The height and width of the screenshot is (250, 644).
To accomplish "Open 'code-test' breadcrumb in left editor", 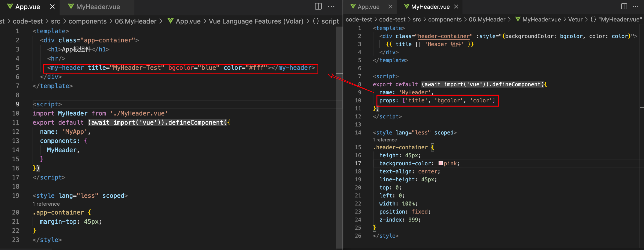I will [x=28, y=21].
